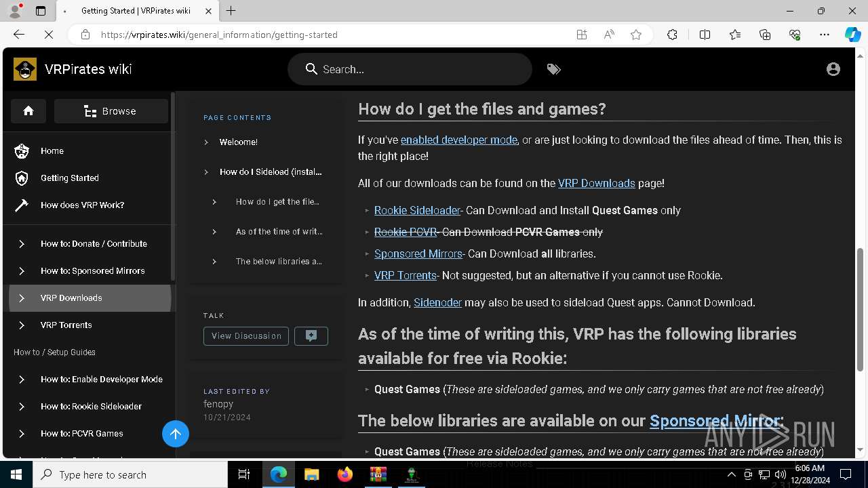Open the tags icon beside search
Viewport: 868px width, 488px height.
[x=554, y=69]
